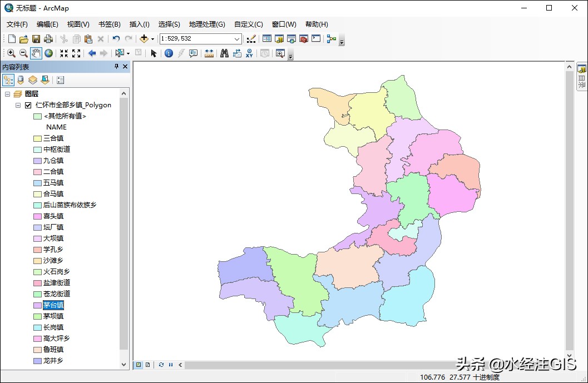Viewport: 588px width, 383px height.
Task: Click the Go To XY icon
Action: pos(249,53)
